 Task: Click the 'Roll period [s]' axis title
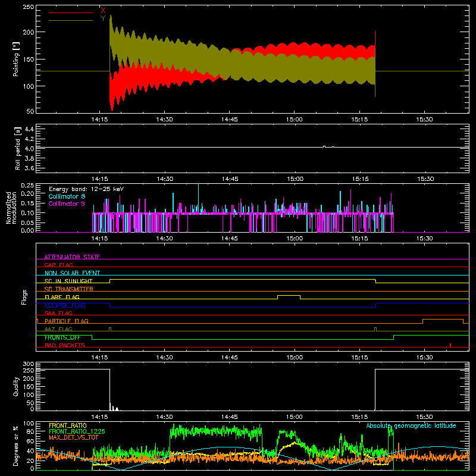tap(17, 148)
